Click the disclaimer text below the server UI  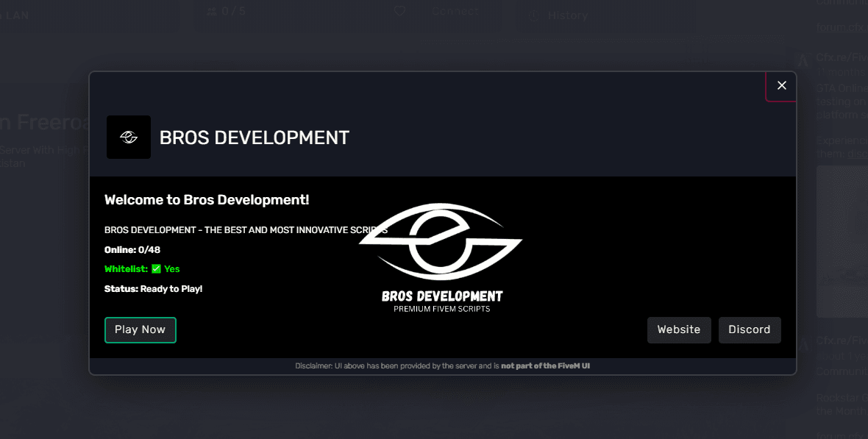pos(442,366)
